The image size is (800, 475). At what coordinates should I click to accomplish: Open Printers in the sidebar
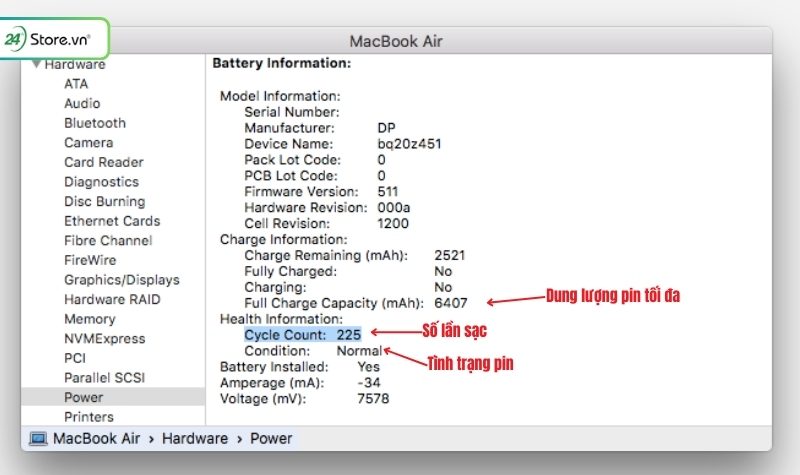(x=89, y=417)
